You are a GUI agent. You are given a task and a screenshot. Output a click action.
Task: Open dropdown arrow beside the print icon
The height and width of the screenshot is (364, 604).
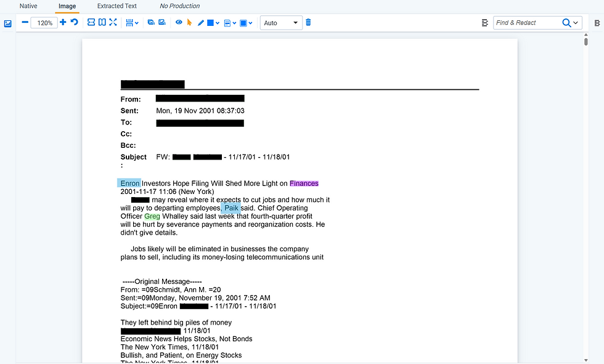tap(137, 23)
